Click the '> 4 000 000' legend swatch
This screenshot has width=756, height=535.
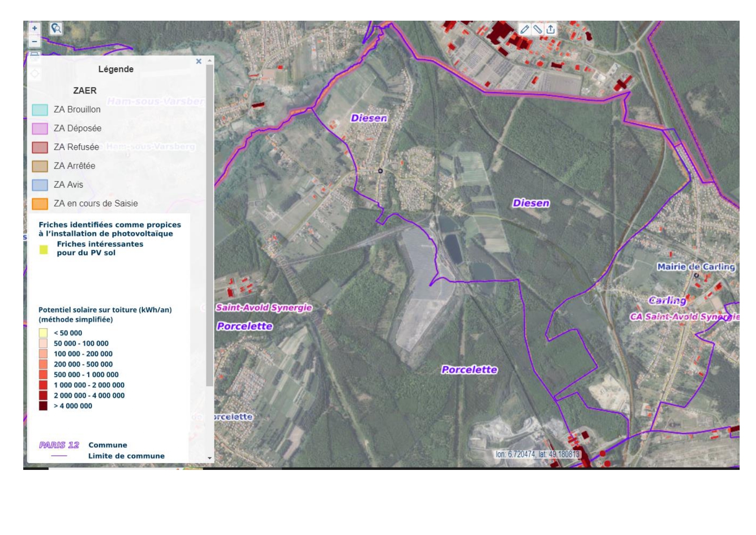(43, 406)
